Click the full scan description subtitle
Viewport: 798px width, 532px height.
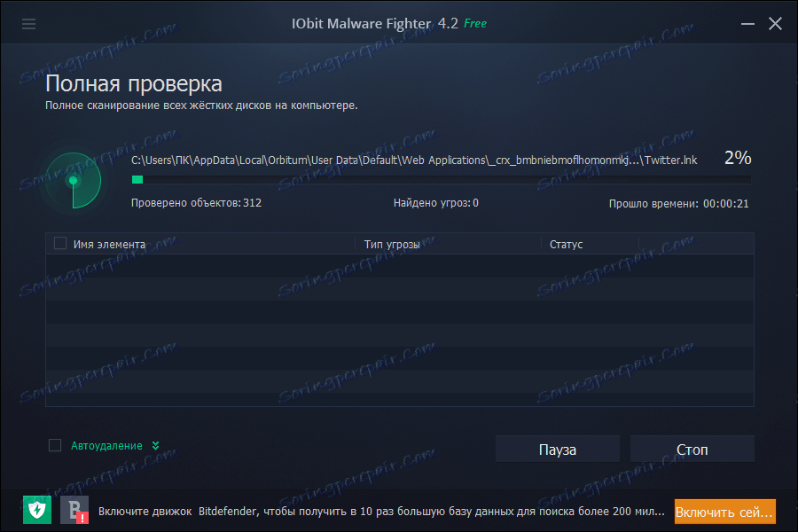pos(201,106)
